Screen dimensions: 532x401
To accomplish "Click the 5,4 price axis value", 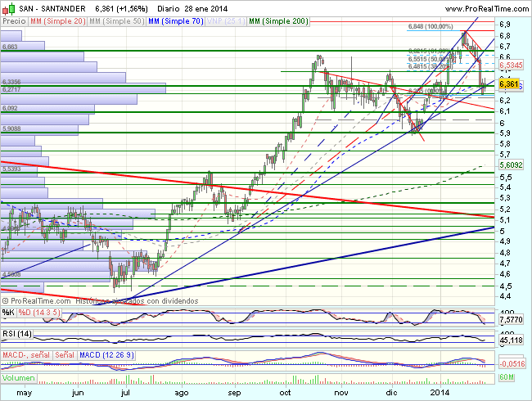I will [505, 187].
